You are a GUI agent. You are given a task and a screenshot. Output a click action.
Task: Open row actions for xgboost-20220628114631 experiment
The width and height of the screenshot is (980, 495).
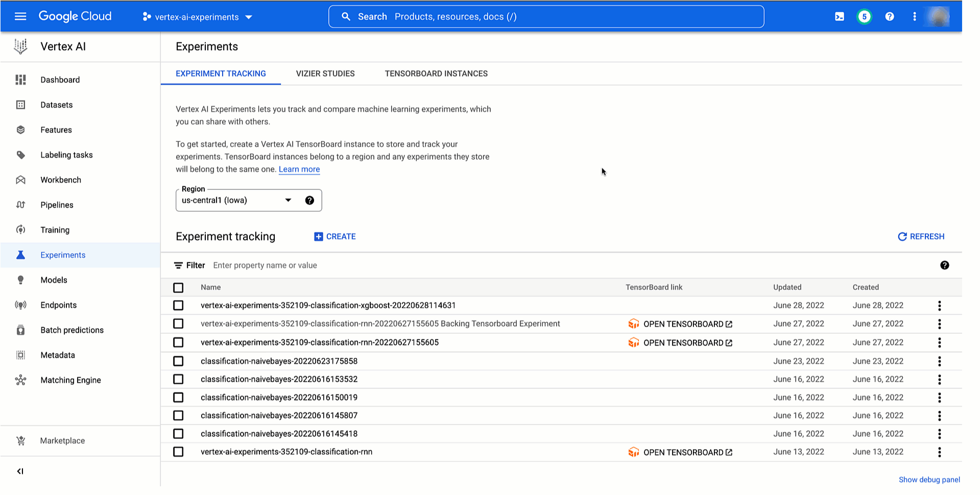(x=939, y=305)
